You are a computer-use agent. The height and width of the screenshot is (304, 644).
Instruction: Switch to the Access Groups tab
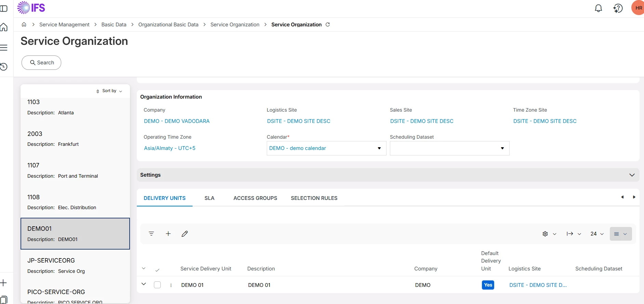(x=255, y=198)
